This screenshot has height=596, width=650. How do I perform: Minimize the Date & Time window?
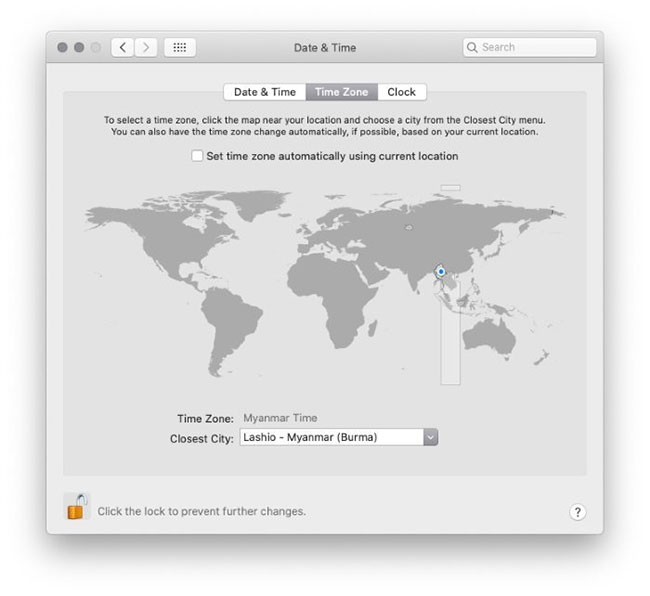pos(79,47)
